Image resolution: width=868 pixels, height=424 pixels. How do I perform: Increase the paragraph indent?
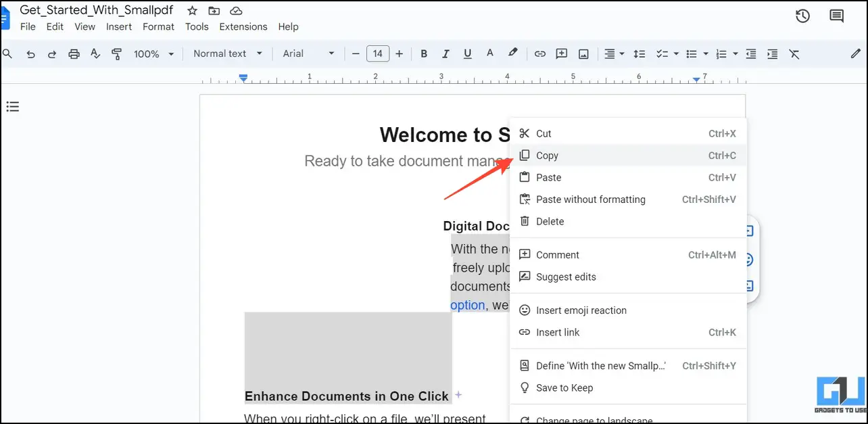(x=772, y=54)
